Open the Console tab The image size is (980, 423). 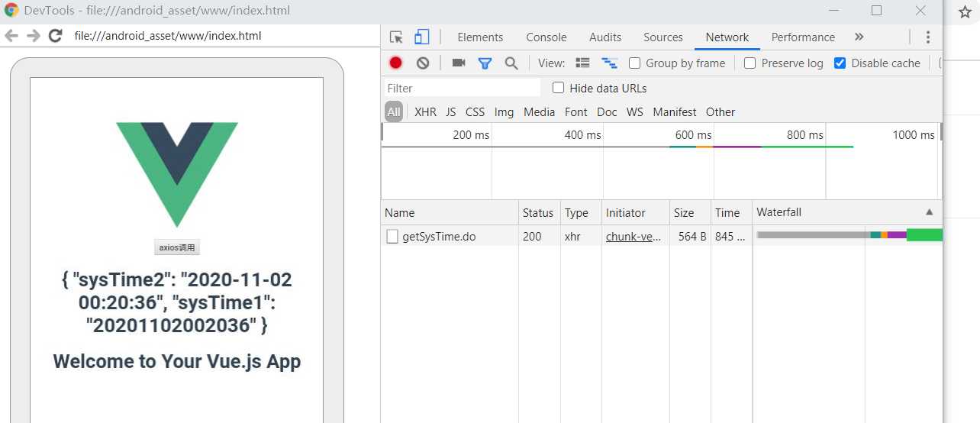(546, 37)
